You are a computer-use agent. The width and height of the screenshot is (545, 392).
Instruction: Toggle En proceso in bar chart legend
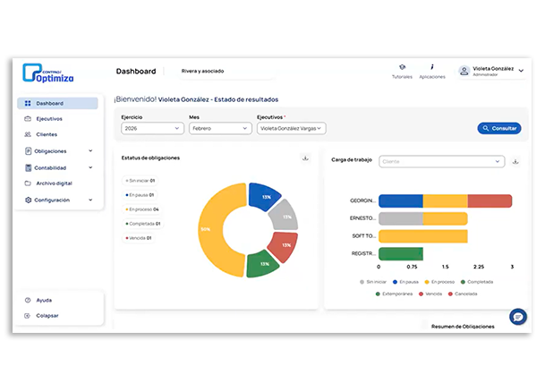439,282
